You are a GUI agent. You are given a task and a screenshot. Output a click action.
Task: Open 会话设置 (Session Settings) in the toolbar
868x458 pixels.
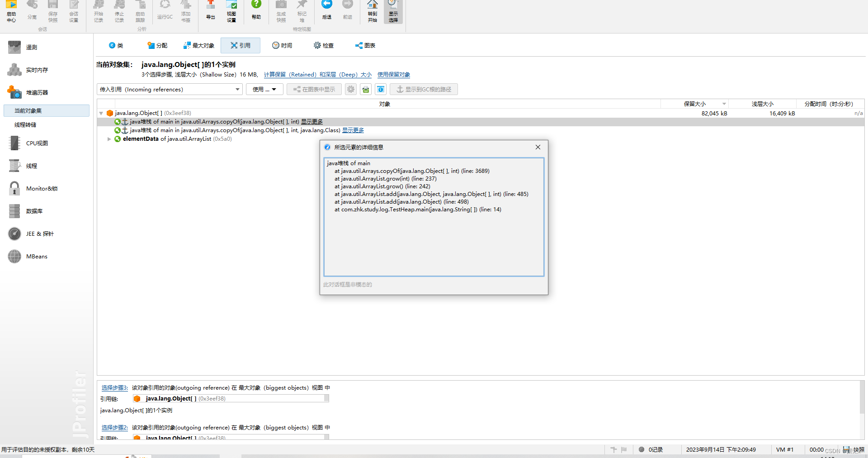[x=74, y=11]
